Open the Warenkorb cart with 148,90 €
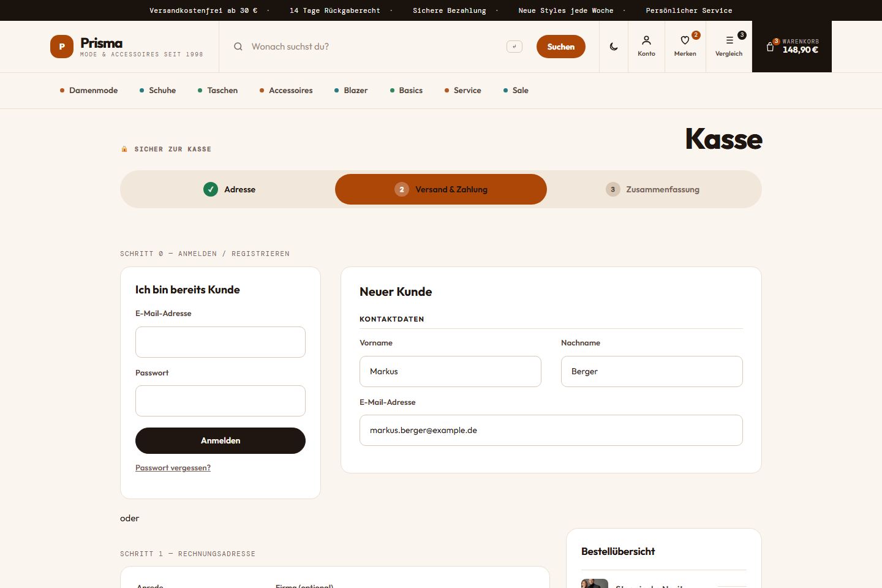 [x=792, y=47]
